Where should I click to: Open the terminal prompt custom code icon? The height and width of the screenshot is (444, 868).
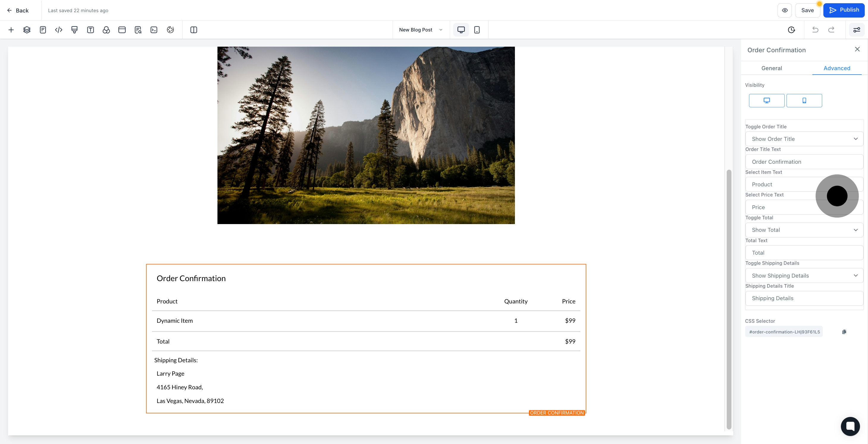154,30
